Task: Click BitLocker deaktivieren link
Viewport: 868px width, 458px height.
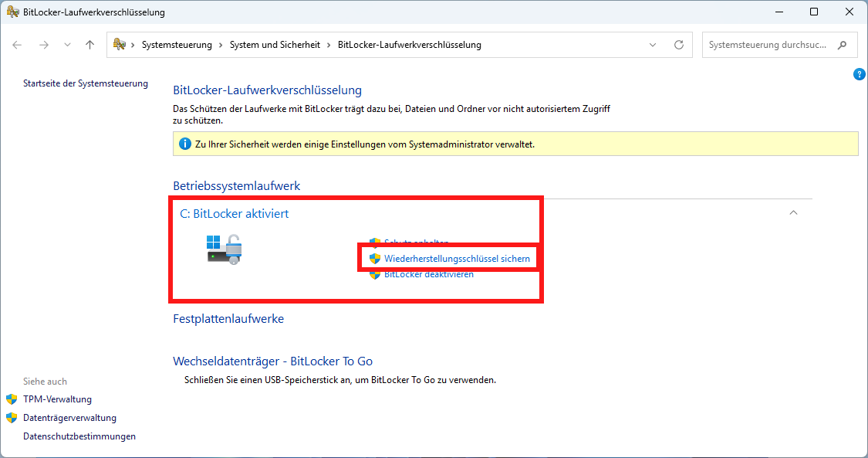Action: pos(429,275)
